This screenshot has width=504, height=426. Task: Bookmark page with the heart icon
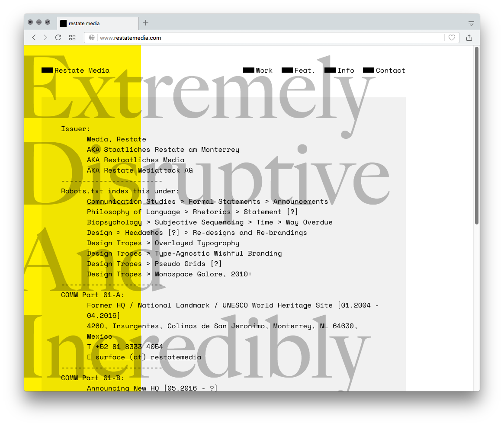(452, 38)
